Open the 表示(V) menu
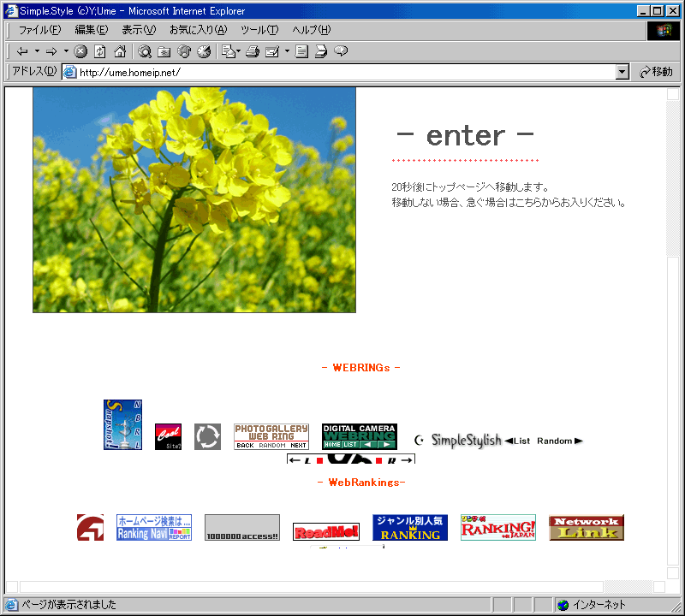This screenshot has height=616, width=685. tap(139, 30)
